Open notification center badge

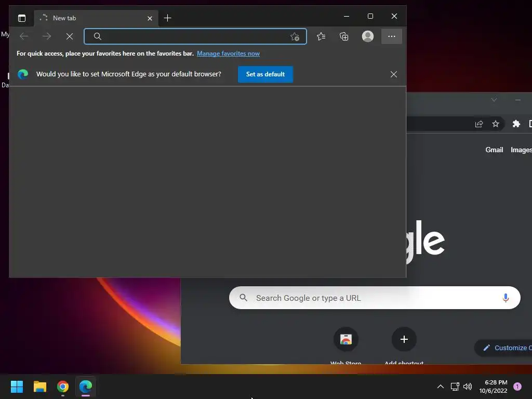(517, 387)
